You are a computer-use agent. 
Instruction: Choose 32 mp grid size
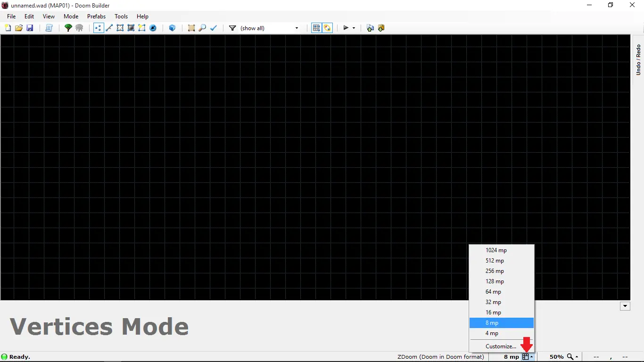pyautogui.click(x=502, y=302)
